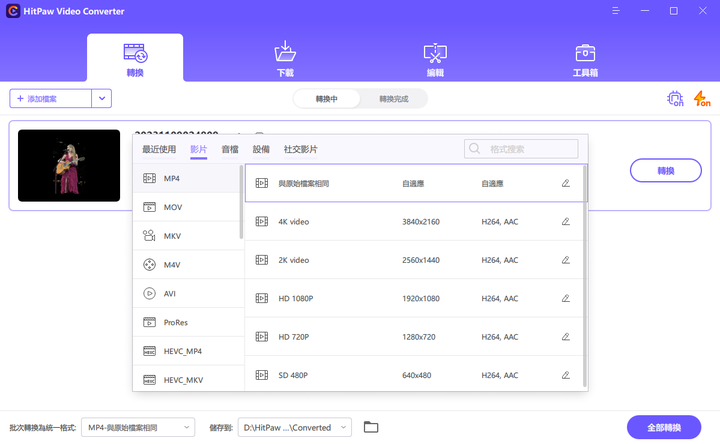Click the 格式搜索 format search field
The width and height of the screenshot is (720, 444).
pyautogui.click(x=521, y=149)
